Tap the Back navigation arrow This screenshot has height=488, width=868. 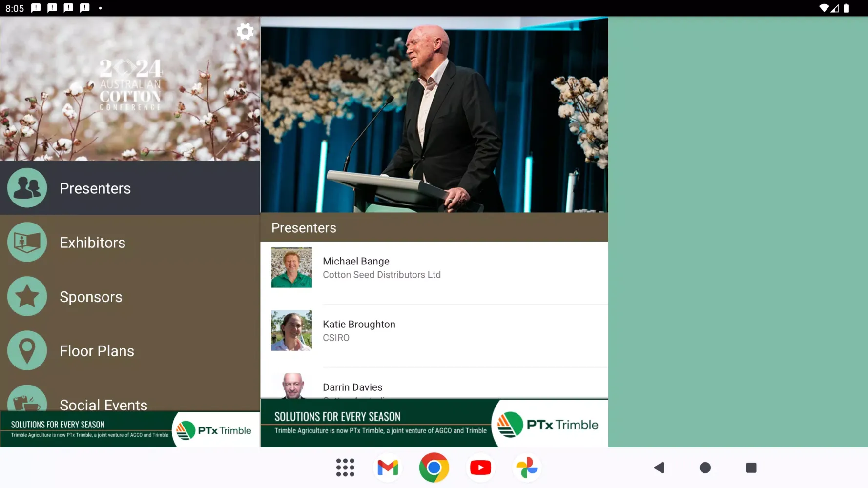tap(659, 467)
